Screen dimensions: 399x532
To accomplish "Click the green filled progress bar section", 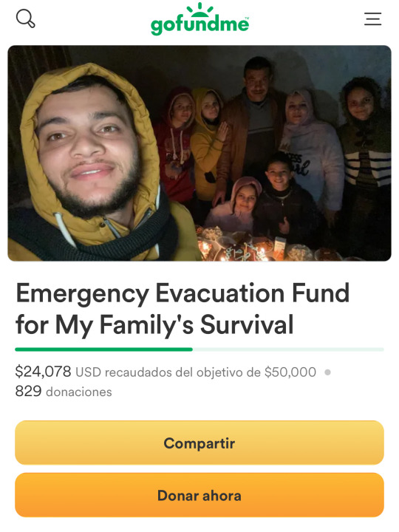I will [x=104, y=349].
